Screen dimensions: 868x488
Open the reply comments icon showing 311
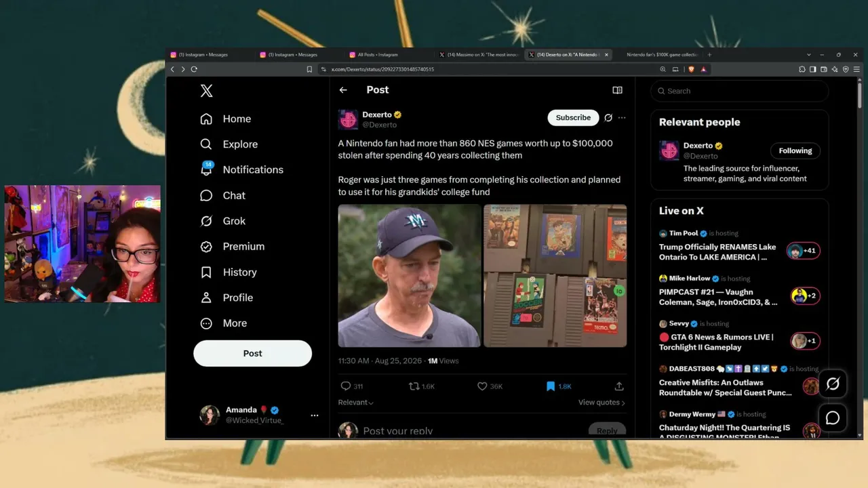[346, 386]
